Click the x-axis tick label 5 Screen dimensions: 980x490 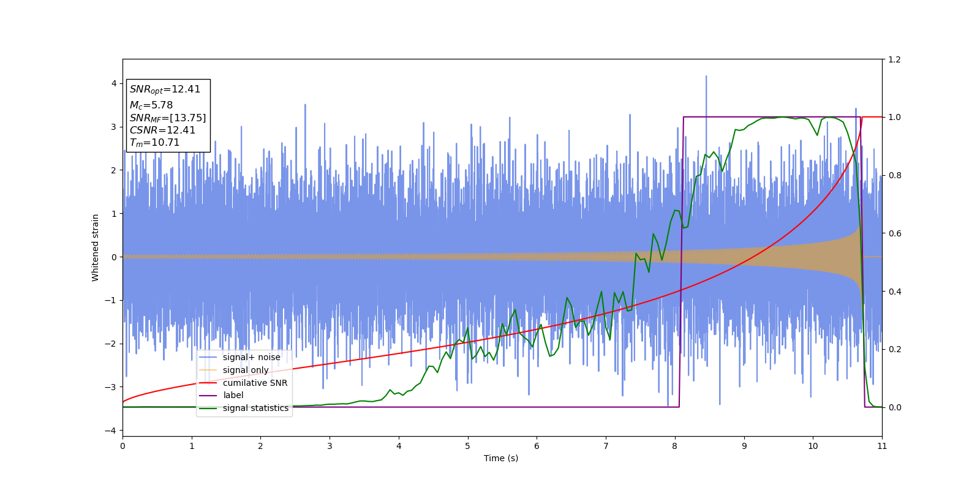(x=468, y=446)
